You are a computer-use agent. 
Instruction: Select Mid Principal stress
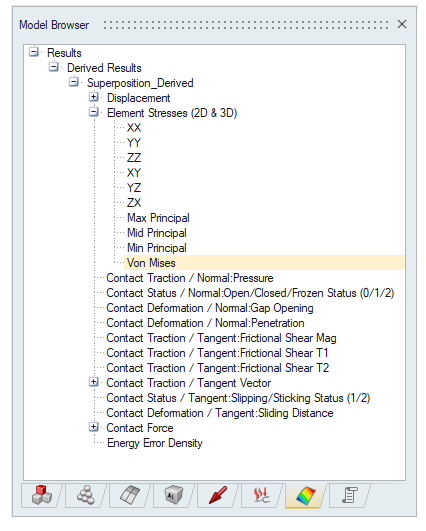click(157, 233)
